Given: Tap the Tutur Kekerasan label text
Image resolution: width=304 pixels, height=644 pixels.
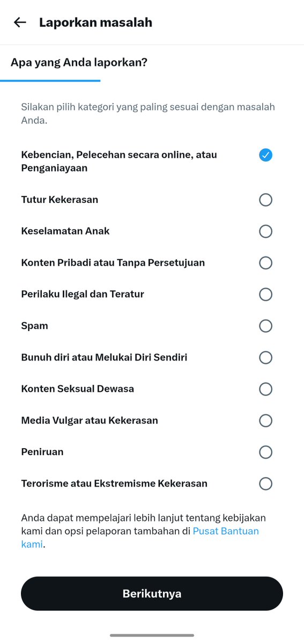Looking at the screenshot, I should [60, 200].
